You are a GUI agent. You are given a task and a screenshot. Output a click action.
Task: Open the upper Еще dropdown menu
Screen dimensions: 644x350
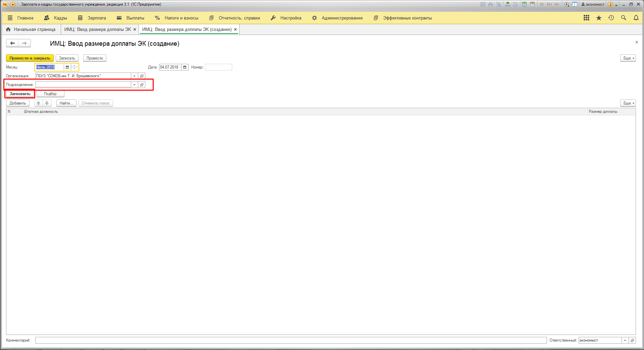[628, 58]
